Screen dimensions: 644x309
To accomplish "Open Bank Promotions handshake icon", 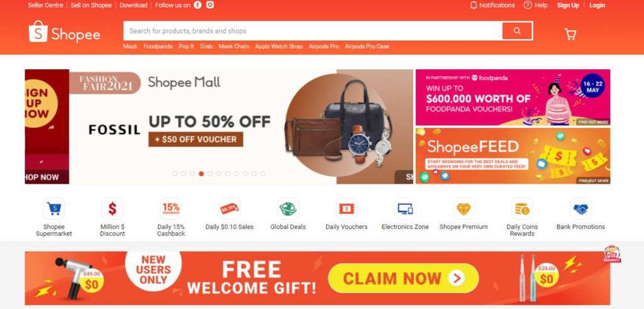I will (580, 209).
